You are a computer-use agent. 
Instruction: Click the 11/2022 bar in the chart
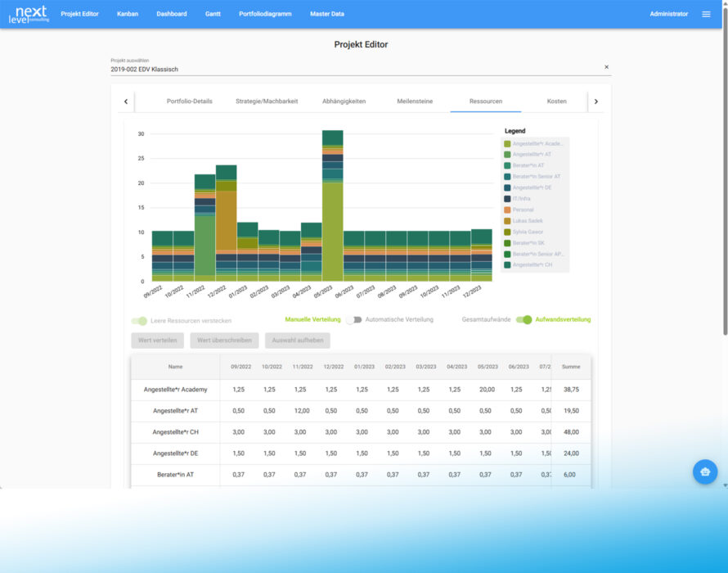[204, 228]
